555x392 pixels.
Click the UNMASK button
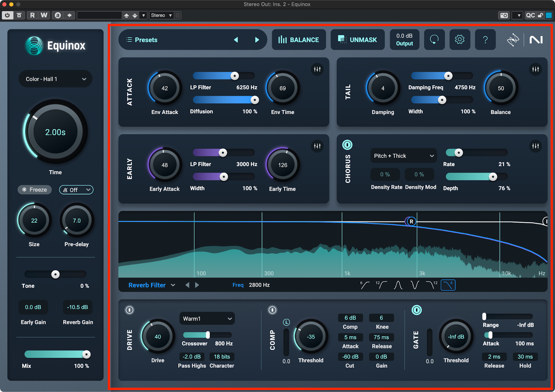click(357, 40)
